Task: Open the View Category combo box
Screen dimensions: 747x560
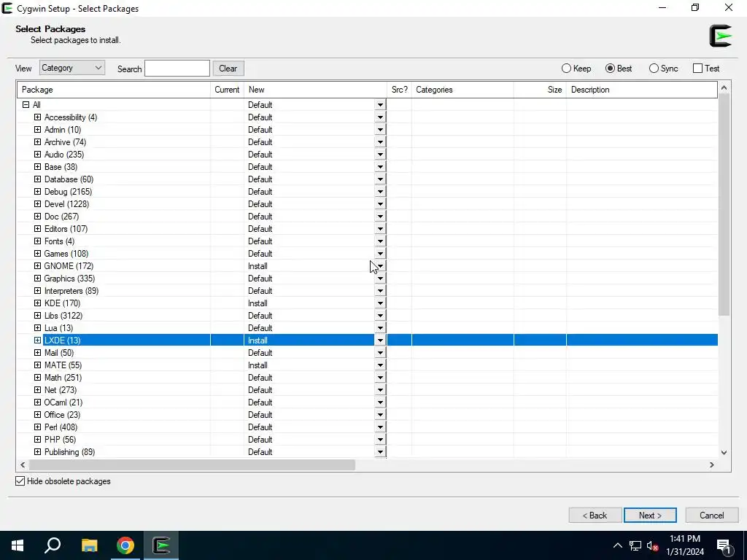Action: 72,68
